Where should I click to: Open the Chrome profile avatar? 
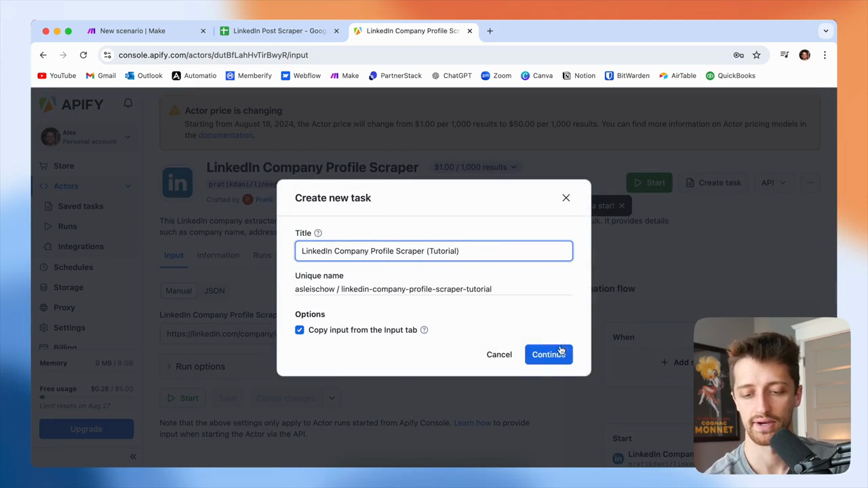805,55
